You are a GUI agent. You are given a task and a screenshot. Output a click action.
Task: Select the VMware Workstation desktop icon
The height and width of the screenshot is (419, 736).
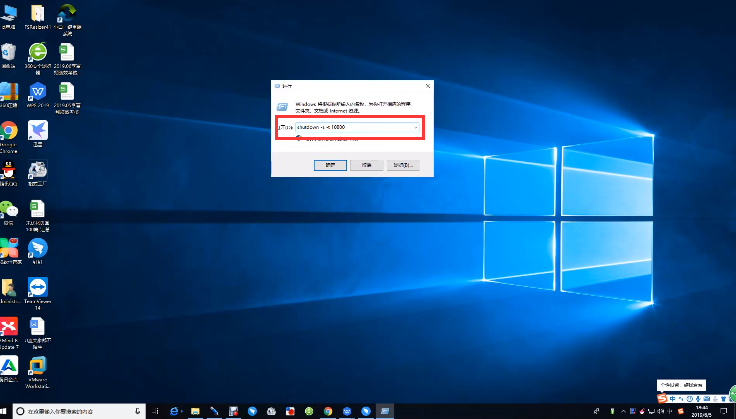pos(38,366)
